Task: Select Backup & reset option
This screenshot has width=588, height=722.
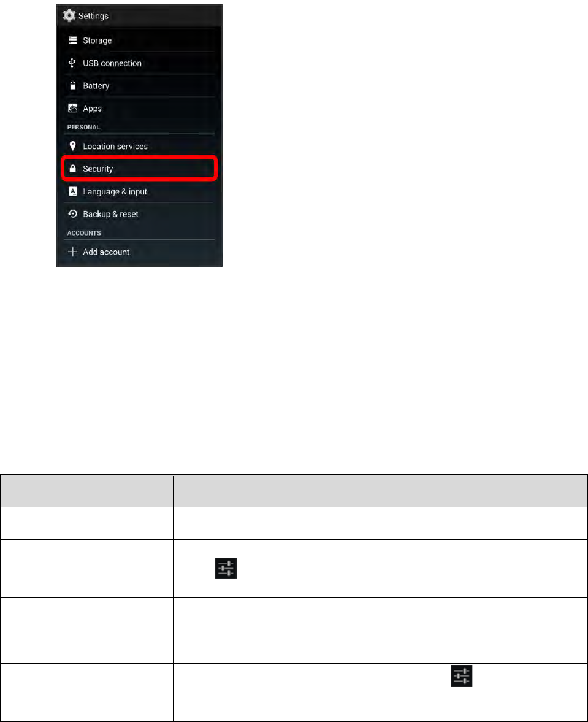Action: point(139,214)
